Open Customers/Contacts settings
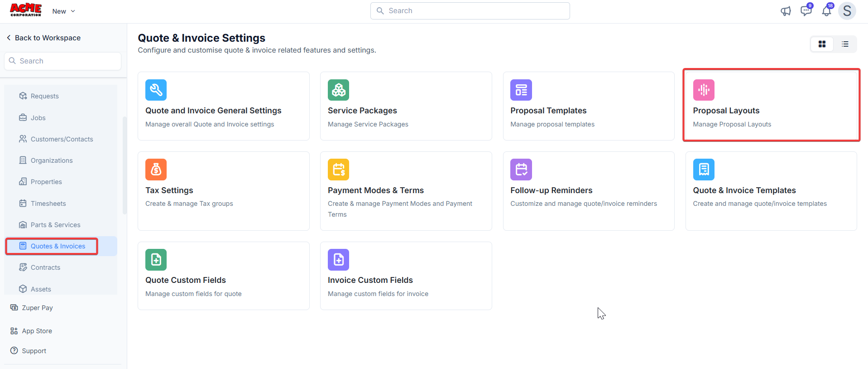This screenshot has height=369, width=868. 62,139
